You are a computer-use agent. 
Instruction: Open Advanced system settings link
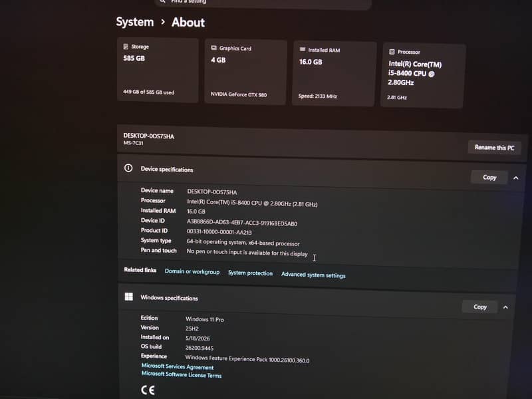313,275
